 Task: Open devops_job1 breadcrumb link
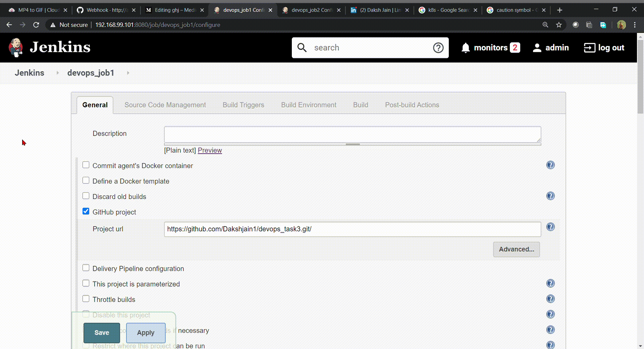(x=91, y=73)
